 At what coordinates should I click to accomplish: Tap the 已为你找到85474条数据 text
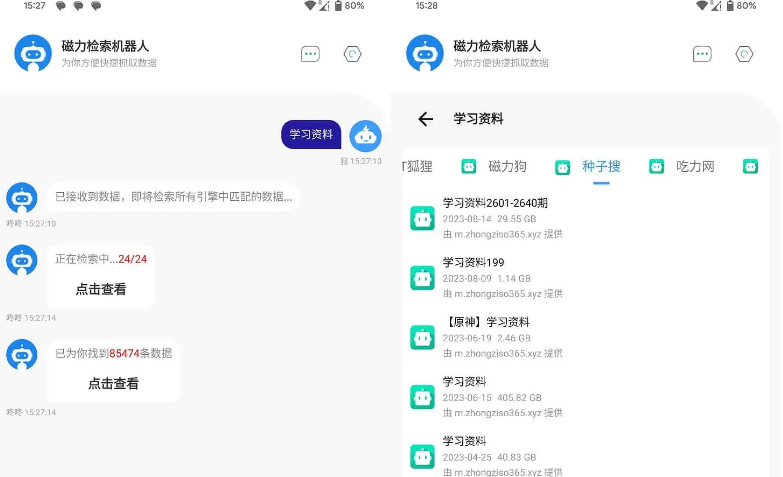tap(113, 353)
